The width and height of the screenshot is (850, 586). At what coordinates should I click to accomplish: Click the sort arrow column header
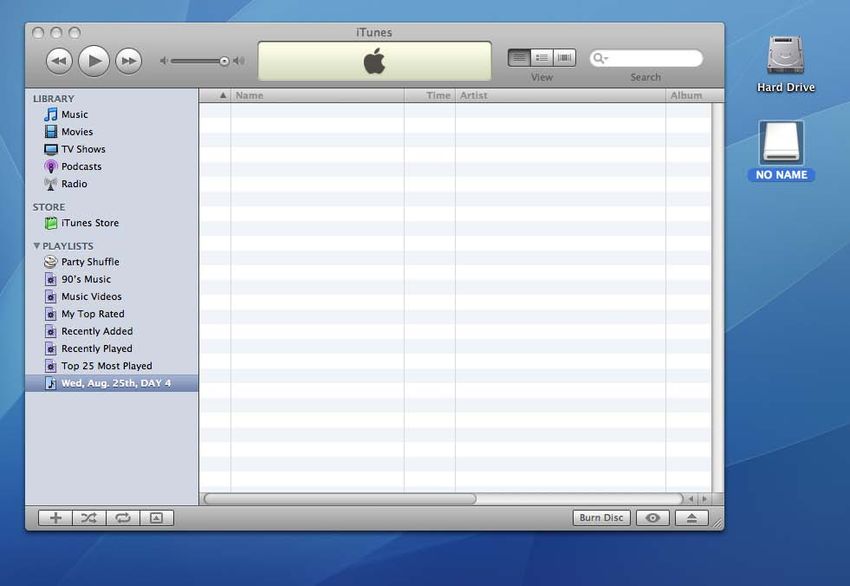215,95
